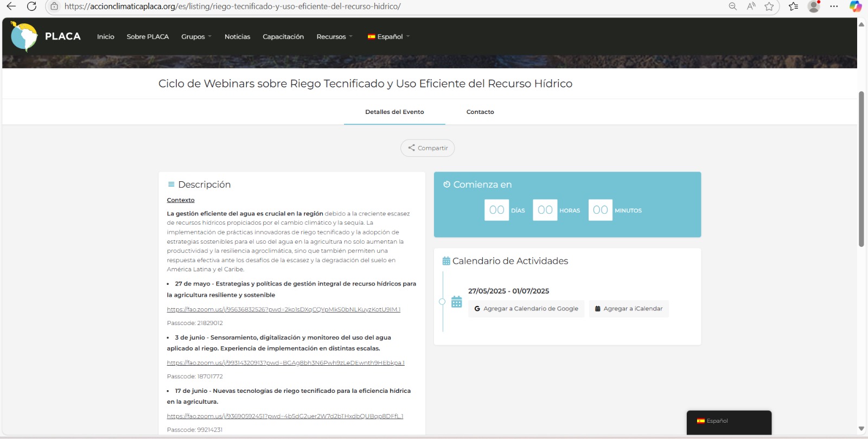Click Agregar a iCalendar button
868x439 pixels.
point(629,309)
